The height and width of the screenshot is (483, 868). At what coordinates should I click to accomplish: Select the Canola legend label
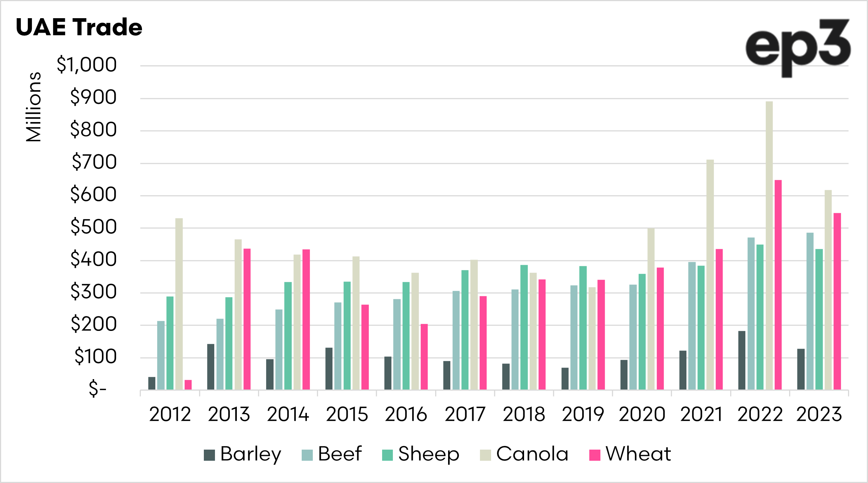(532, 454)
